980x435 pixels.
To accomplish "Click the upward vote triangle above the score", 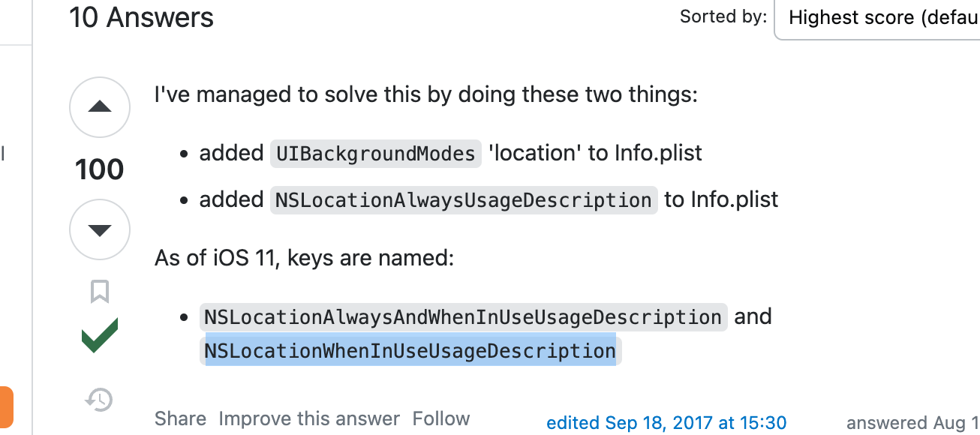I will coord(99,106).
